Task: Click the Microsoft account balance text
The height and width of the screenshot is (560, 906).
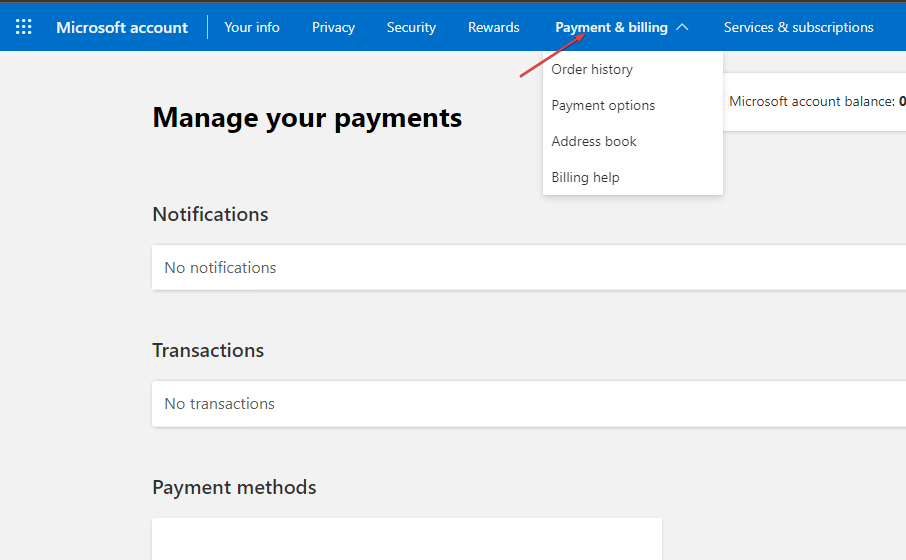Action: (x=817, y=101)
